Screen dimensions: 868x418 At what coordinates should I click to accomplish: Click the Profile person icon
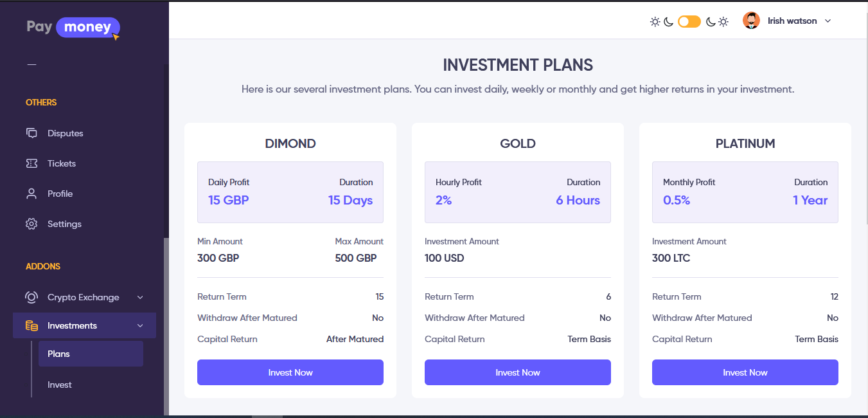pos(31,194)
